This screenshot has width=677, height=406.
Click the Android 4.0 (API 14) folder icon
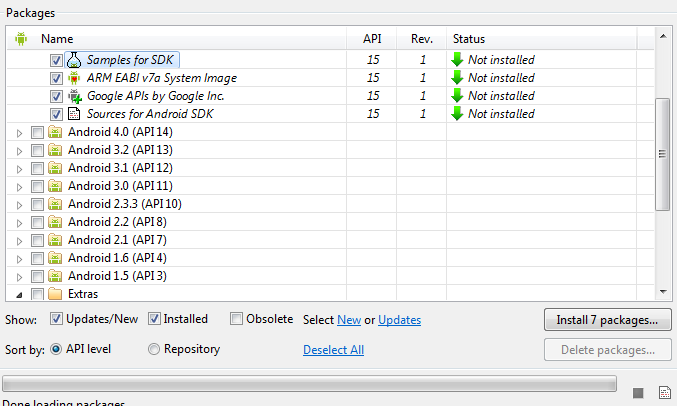tap(55, 132)
